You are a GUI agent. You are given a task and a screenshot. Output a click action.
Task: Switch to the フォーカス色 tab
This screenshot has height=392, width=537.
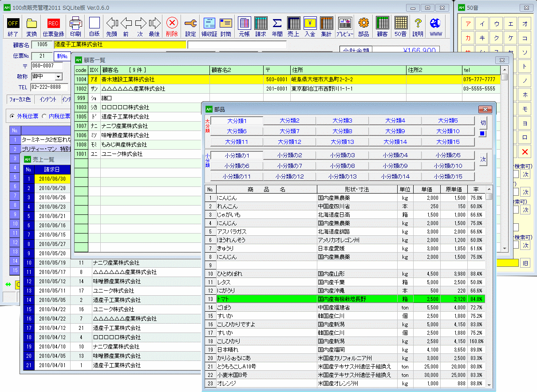(20, 99)
